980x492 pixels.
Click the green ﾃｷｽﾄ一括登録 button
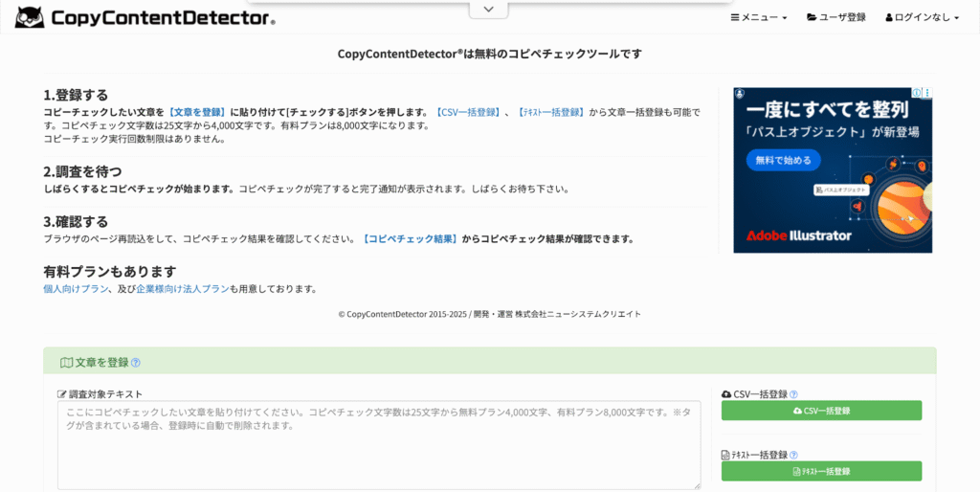821,471
